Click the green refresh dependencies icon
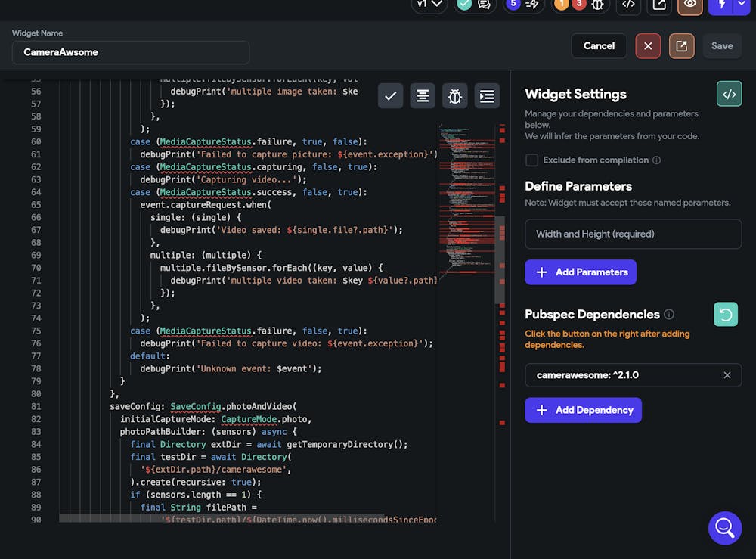This screenshot has width=756, height=559. pos(726,315)
